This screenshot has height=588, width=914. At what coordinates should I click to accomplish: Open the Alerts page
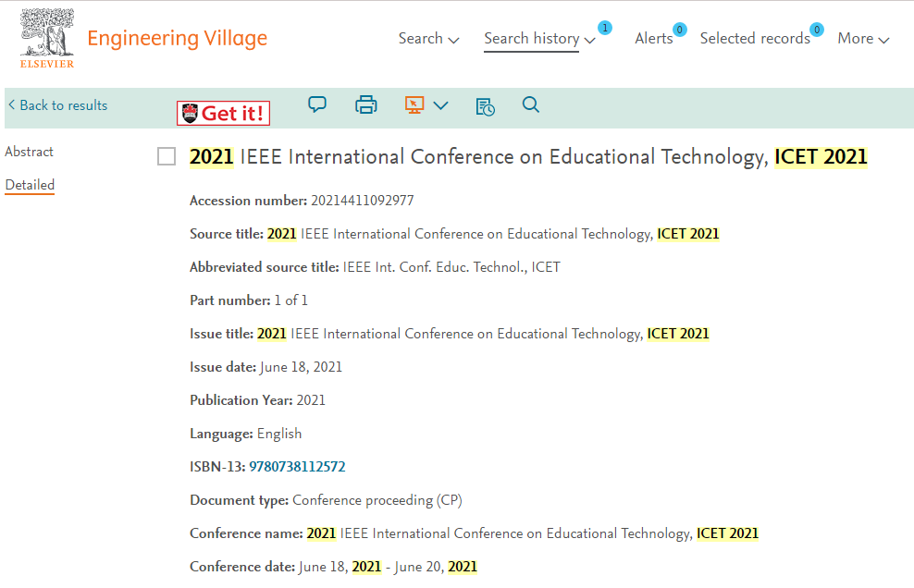(x=653, y=39)
